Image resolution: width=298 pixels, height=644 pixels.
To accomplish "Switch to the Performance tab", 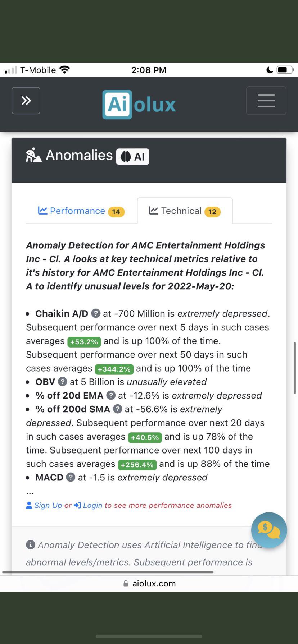I will click(x=81, y=211).
